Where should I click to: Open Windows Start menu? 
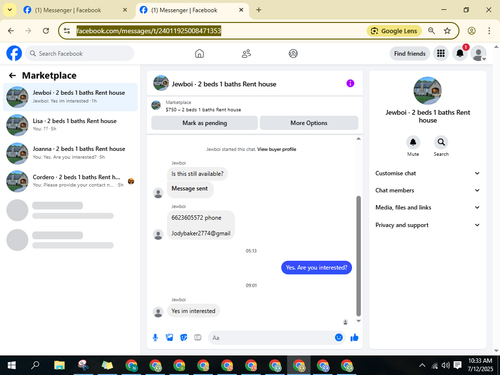pyautogui.click(x=12, y=365)
